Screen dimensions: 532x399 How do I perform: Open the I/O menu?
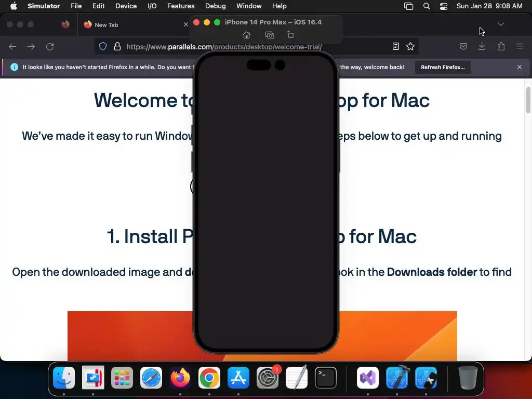(x=152, y=6)
